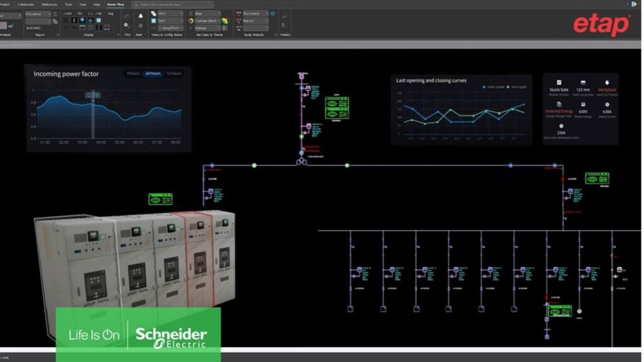The height and width of the screenshot is (362, 644).
Task: Open the PQ Control study wizard dropdown
Action: tap(255, 13)
